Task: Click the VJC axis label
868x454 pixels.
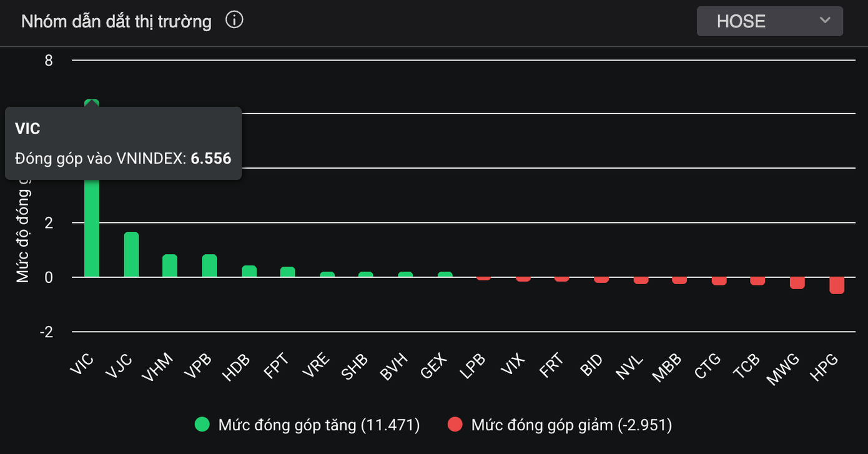Action: [120, 367]
